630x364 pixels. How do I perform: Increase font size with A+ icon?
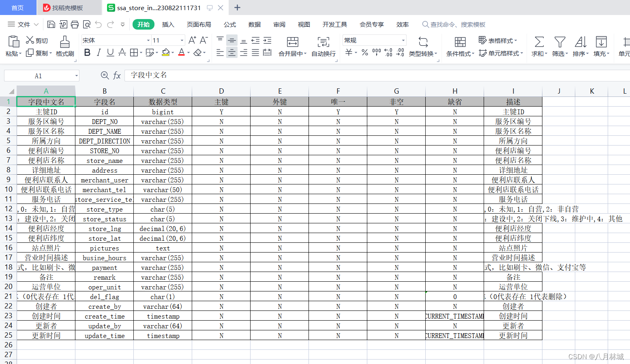click(192, 40)
